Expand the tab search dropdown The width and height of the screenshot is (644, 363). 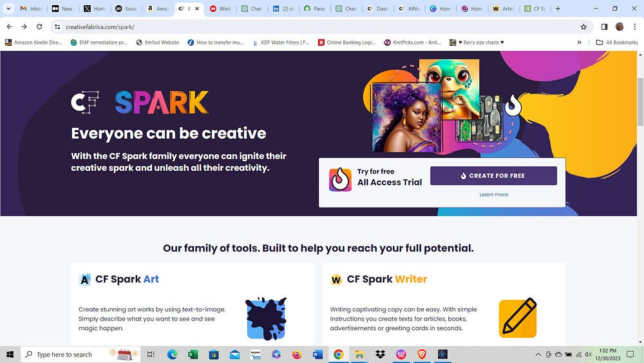pyautogui.click(x=8, y=8)
